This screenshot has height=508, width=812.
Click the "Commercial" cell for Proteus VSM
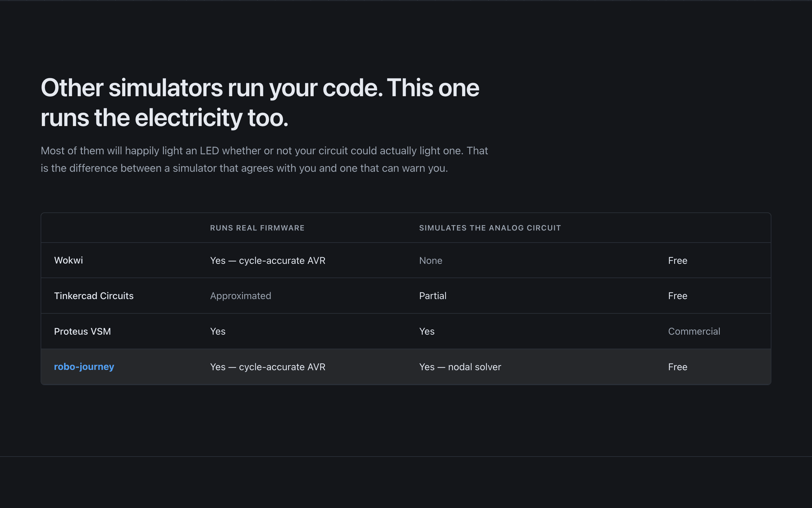[x=694, y=331]
